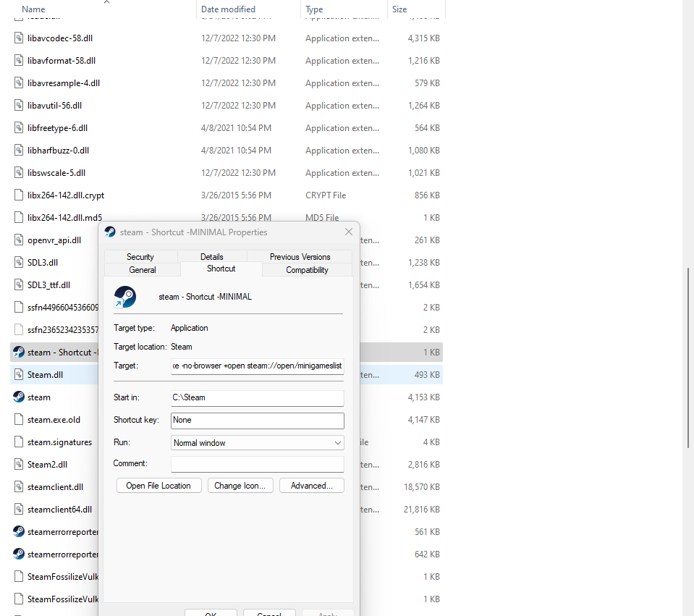Click the Comment text field

click(257, 464)
